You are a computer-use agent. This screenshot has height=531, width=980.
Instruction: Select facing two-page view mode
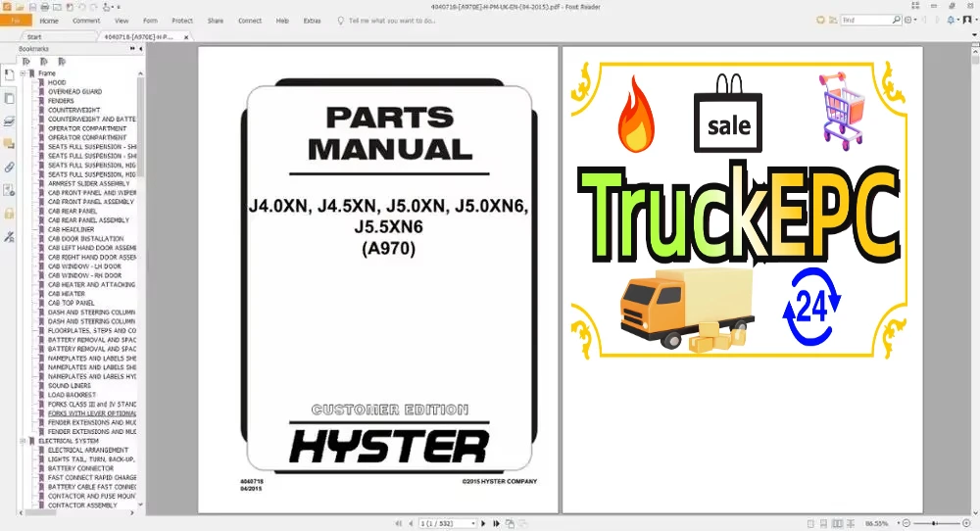[x=838, y=523]
